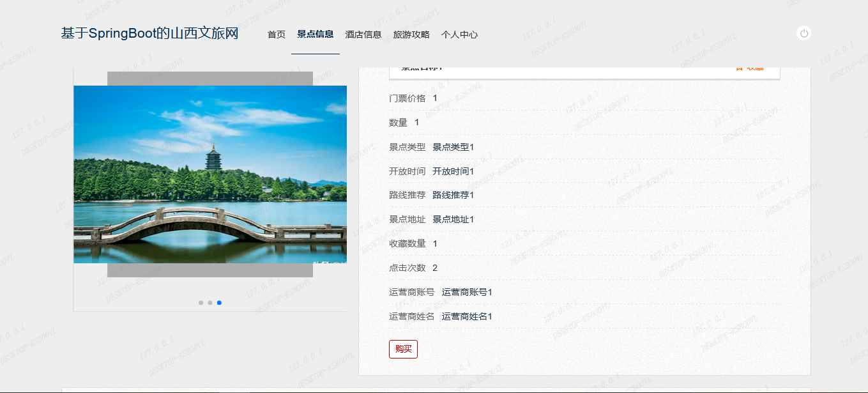This screenshot has height=393, width=868.
Task: Click the 路线推荐 label
Action: (407, 195)
